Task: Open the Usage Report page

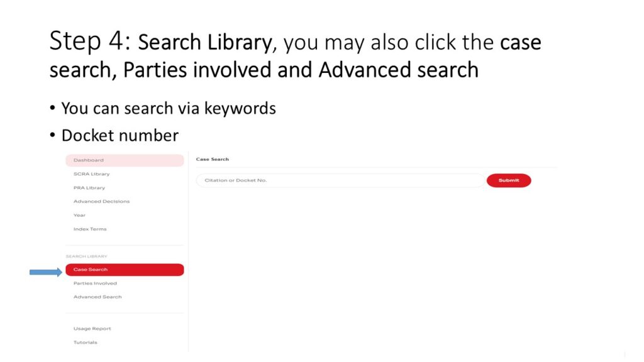Action: [92, 329]
